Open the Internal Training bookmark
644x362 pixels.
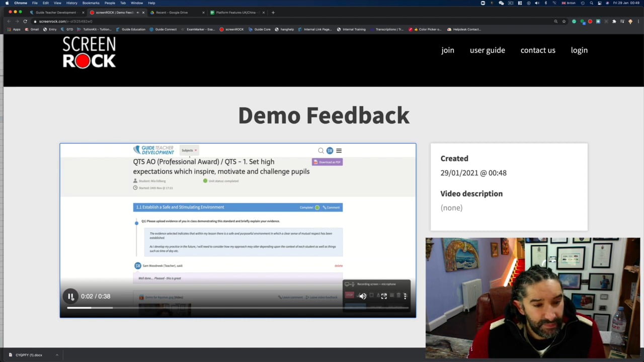(x=351, y=29)
